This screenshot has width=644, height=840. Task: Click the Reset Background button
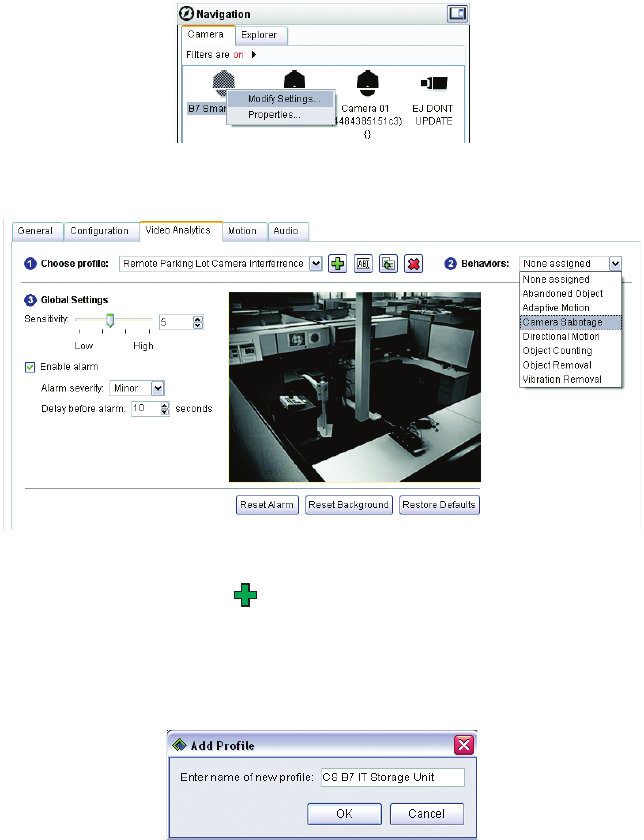click(348, 505)
